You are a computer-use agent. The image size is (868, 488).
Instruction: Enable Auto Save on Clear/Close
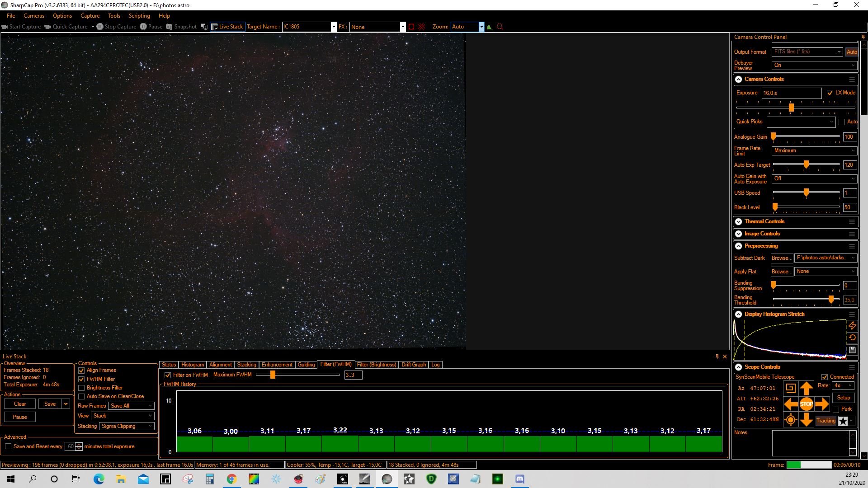[81, 397]
